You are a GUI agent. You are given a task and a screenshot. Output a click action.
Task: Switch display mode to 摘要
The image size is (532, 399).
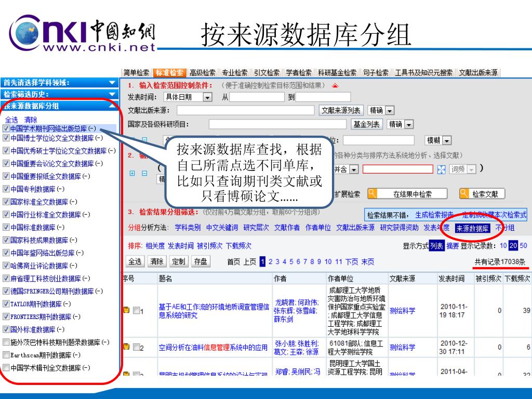click(x=453, y=246)
